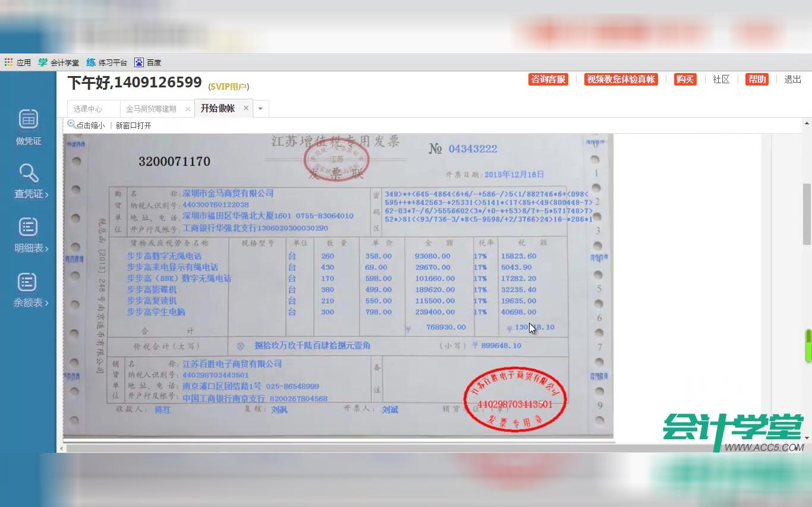The image size is (812, 507).
Task: Click the horizontal scrollbar left arrow
Action: 60,449
